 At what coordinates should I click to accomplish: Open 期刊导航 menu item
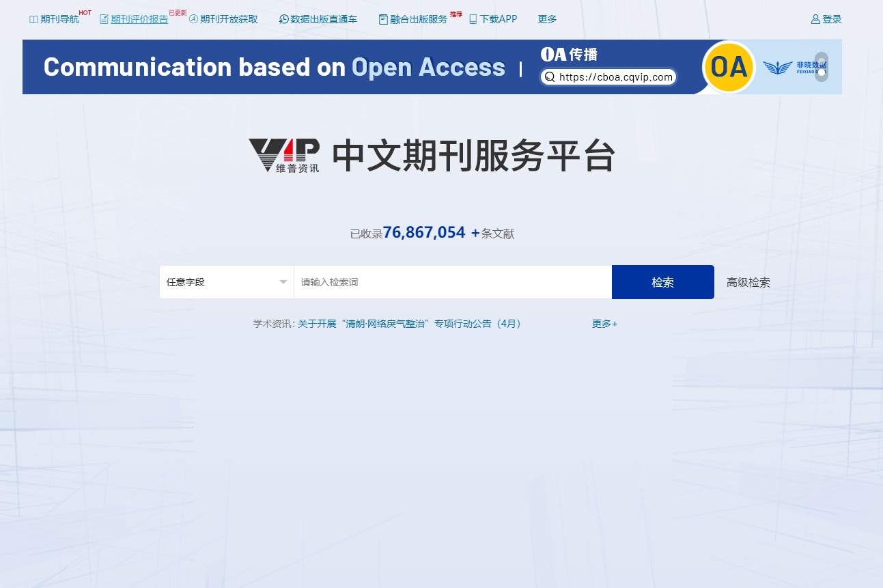(59, 19)
